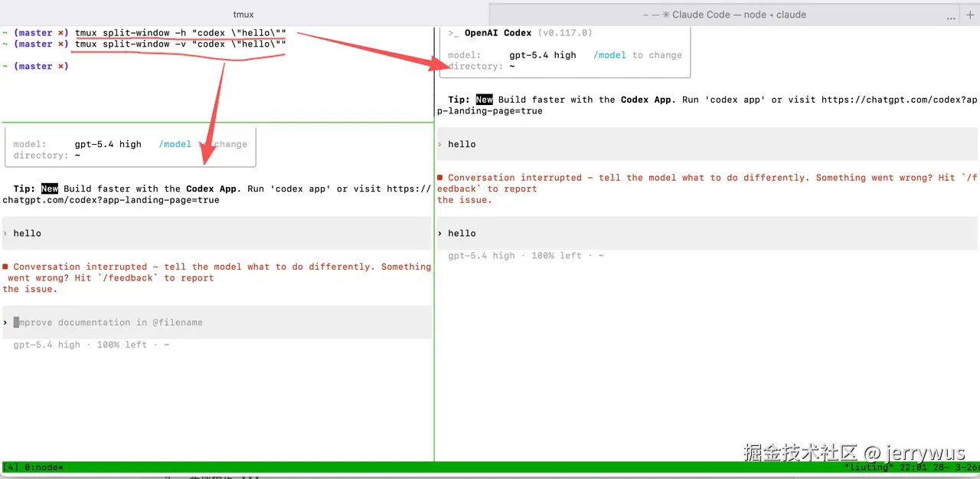Click the 'New' badge in lower-left pane tip
The image size is (980, 479).
50,189
